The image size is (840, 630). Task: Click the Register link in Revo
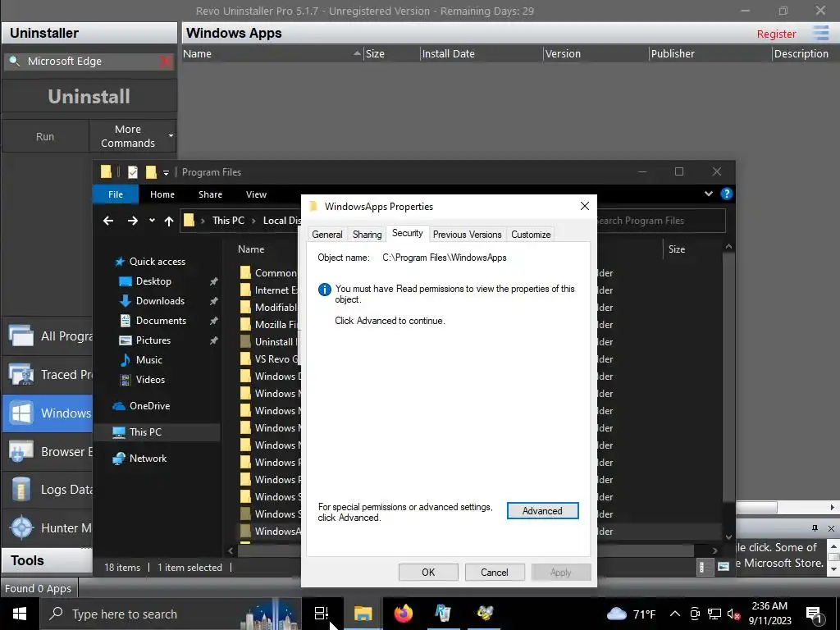tap(776, 34)
